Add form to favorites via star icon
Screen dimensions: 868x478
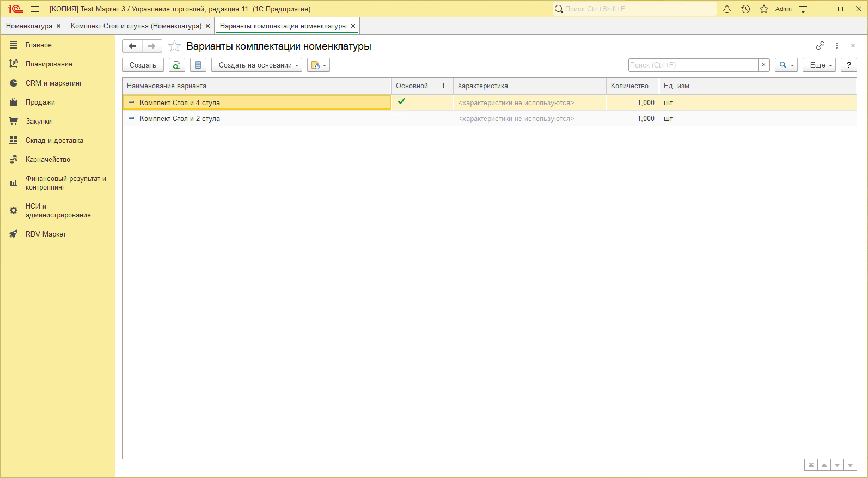[174, 46]
